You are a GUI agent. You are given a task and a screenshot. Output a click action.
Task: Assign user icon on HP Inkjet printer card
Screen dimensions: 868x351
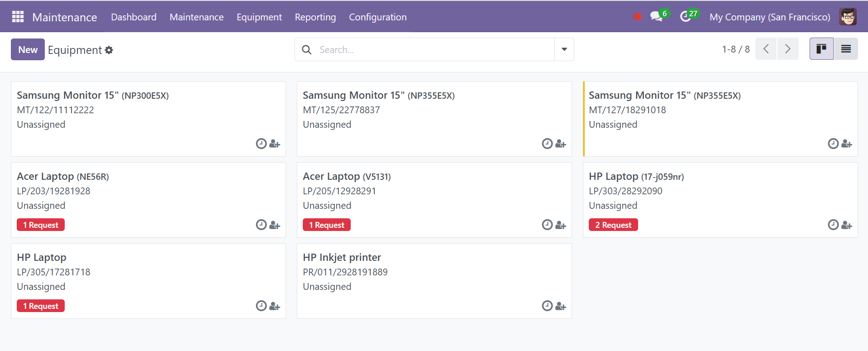click(561, 306)
